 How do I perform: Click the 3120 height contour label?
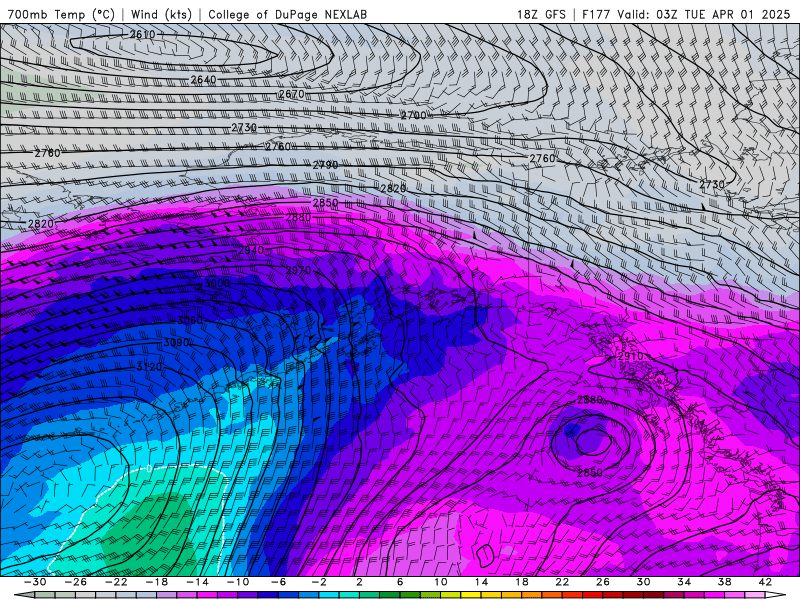coord(149,366)
